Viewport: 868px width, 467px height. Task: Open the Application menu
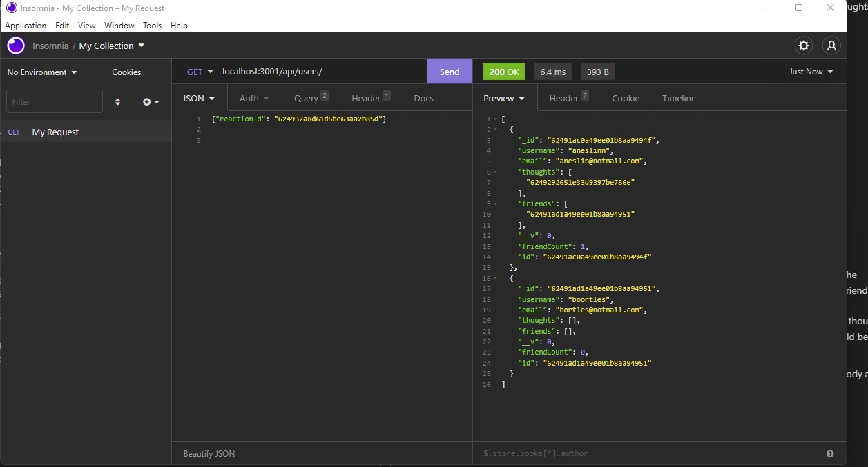[26, 26]
